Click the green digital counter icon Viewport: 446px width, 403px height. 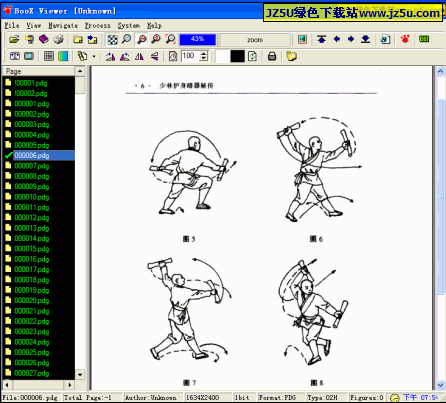tap(424, 39)
